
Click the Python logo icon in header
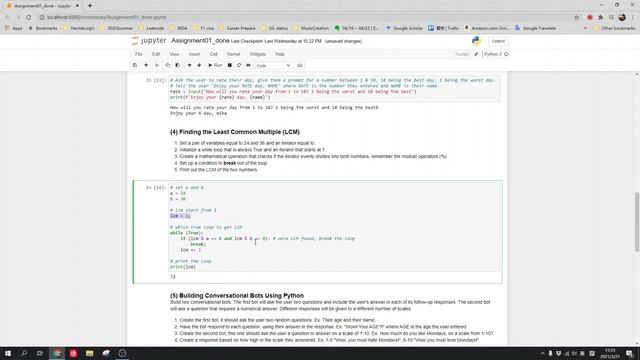pyautogui.click(x=476, y=41)
